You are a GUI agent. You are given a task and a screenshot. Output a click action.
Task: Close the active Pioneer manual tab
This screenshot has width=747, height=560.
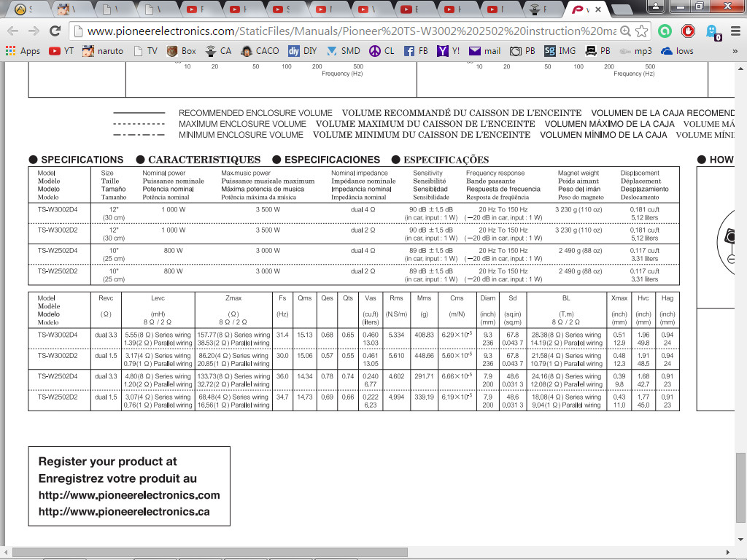[x=598, y=9]
